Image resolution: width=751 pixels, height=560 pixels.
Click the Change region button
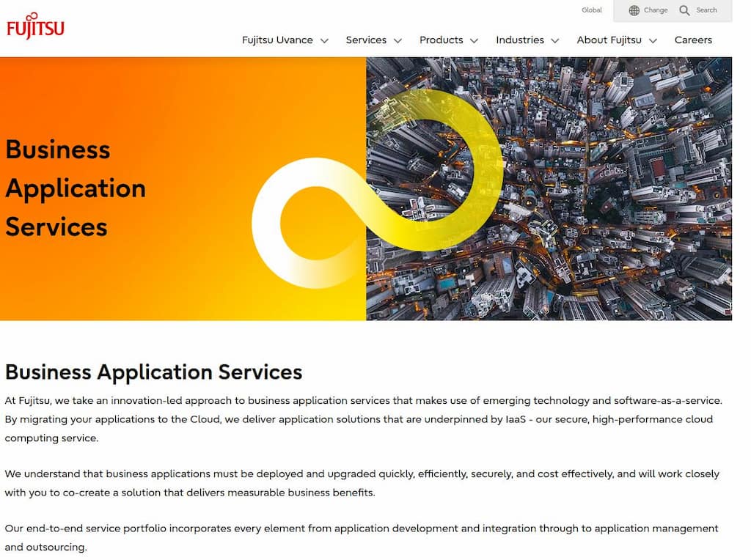[x=650, y=10]
